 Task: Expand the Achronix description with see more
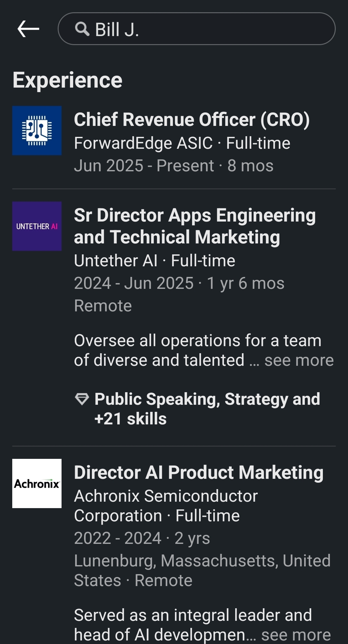coord(296,635)
